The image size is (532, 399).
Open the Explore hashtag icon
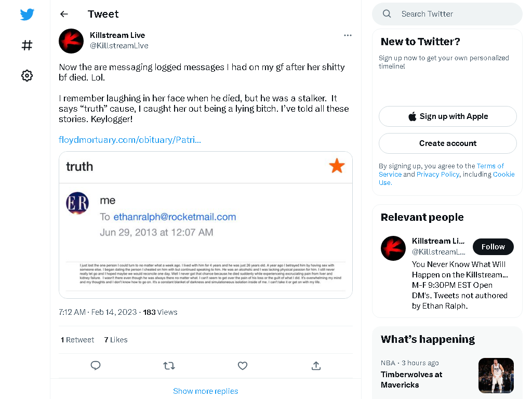(27, 45)
